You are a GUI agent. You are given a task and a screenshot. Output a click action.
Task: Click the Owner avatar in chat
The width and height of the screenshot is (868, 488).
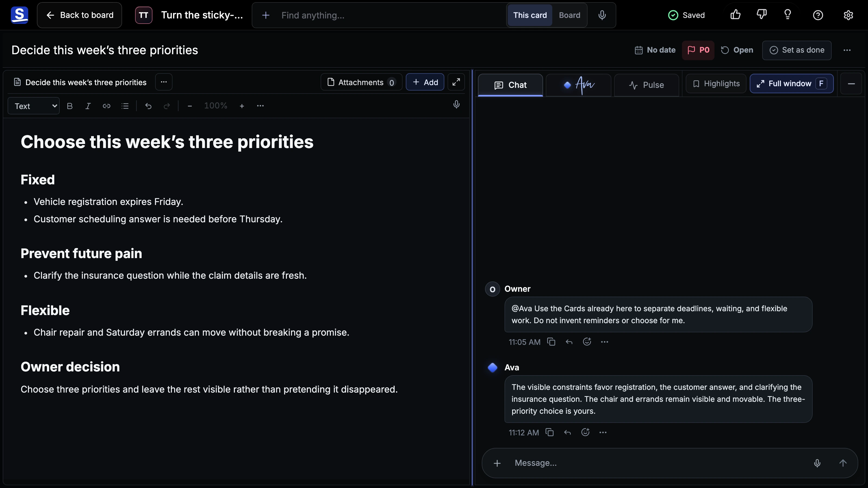(x=492, y=289)
